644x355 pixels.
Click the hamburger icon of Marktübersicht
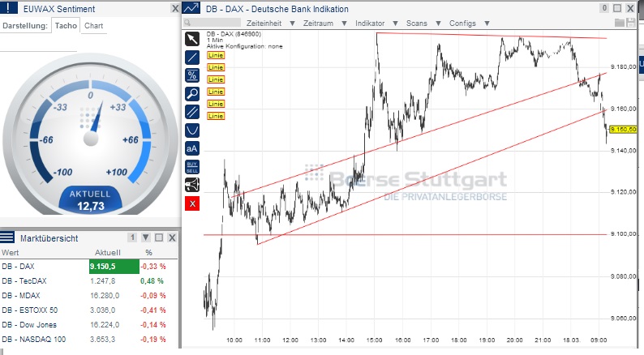7,237
